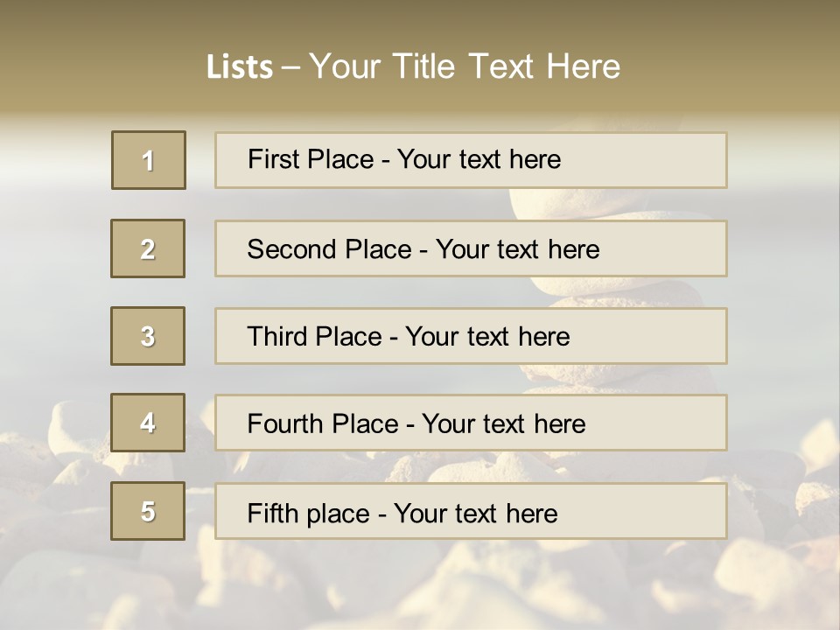Click the number 3 box
Screen dimensions: 840x630
[x=148, y=336]
